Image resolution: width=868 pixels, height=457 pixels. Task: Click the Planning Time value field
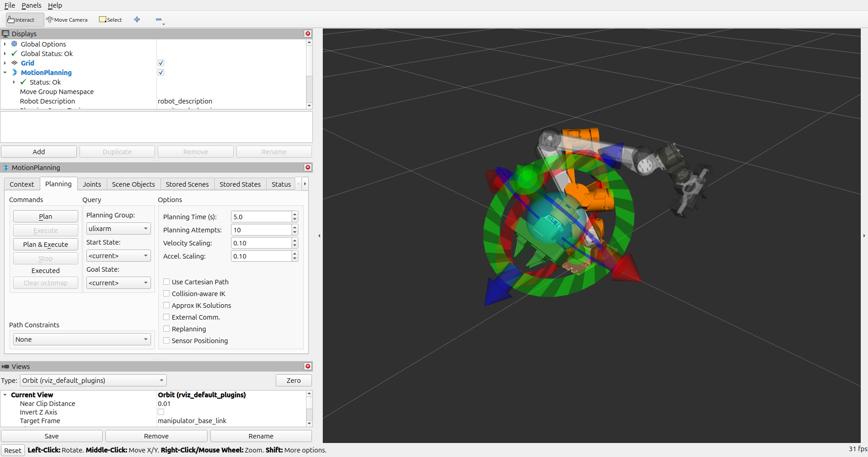click(261, 217)
